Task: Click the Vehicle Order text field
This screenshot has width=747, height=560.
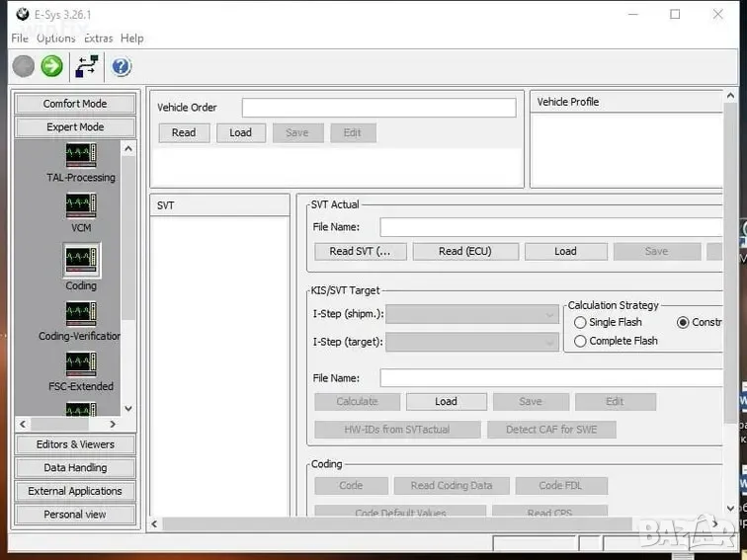Action: coord(378,108)
